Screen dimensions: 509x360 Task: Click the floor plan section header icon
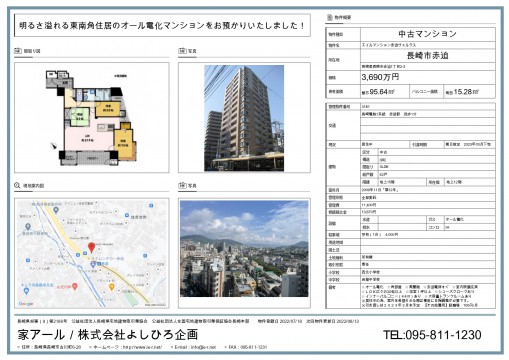pos(18,51)
